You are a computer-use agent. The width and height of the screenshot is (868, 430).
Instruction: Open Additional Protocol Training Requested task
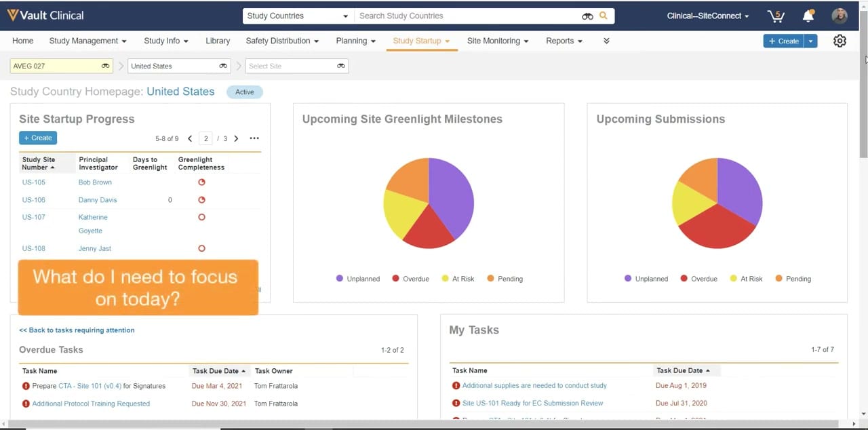coord(91,404)
